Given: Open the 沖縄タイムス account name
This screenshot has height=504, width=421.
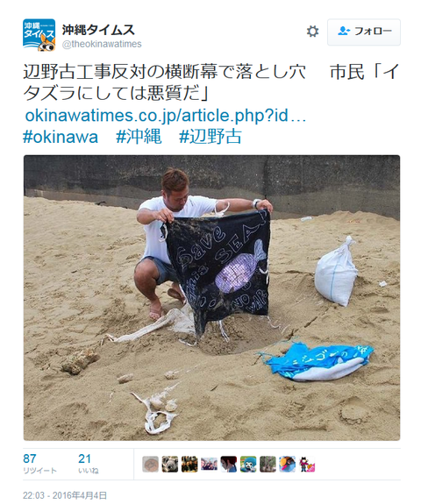Looking at the screenshot, I should [98, 30].
